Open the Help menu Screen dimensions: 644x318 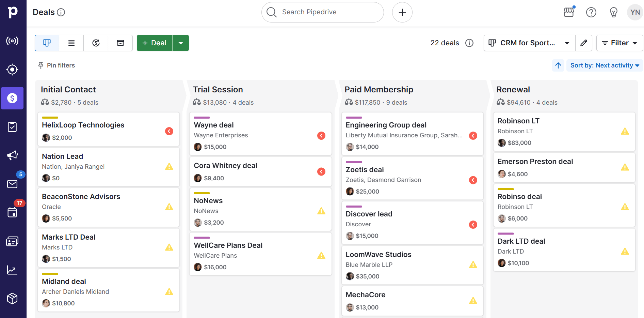591,12
